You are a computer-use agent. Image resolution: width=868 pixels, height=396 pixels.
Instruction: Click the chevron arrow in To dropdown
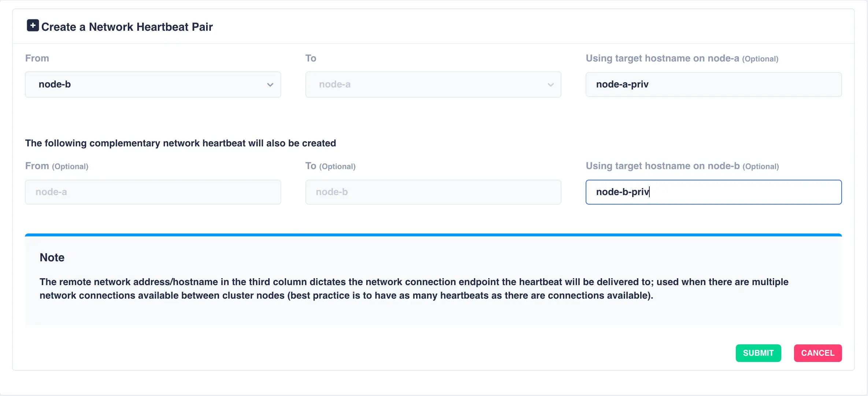coord(550,85)
